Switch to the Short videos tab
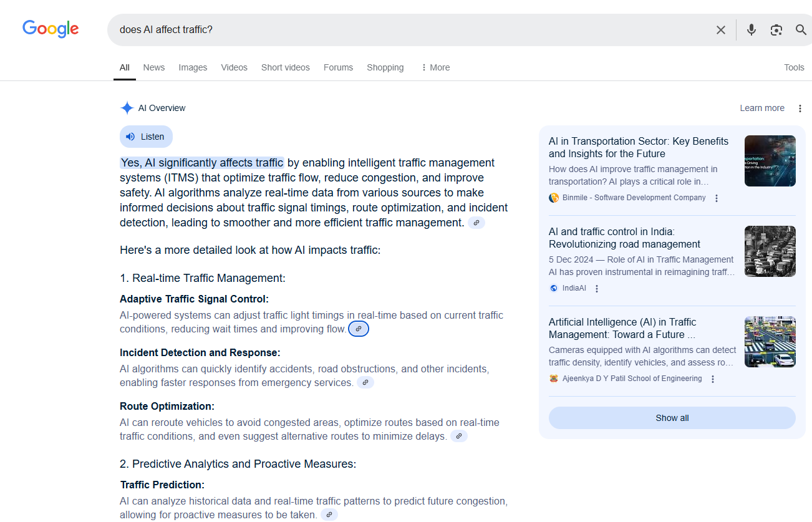 coord(286,67)
